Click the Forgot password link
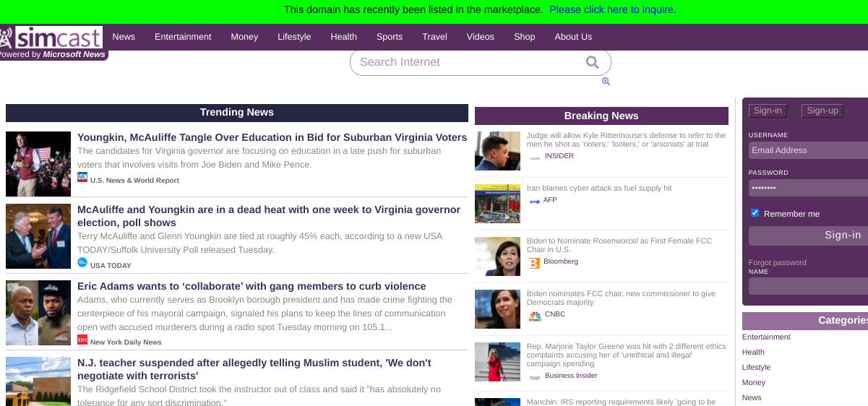 [x=778, y=262]
